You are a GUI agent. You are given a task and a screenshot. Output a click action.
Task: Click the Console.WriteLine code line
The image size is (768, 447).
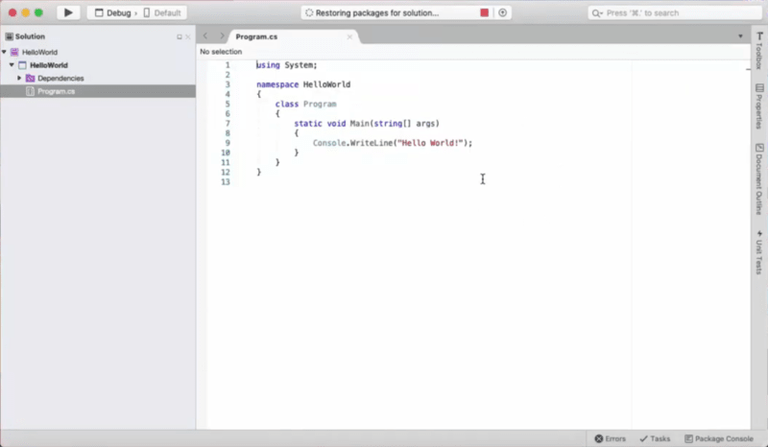click(x=393, y=143)
